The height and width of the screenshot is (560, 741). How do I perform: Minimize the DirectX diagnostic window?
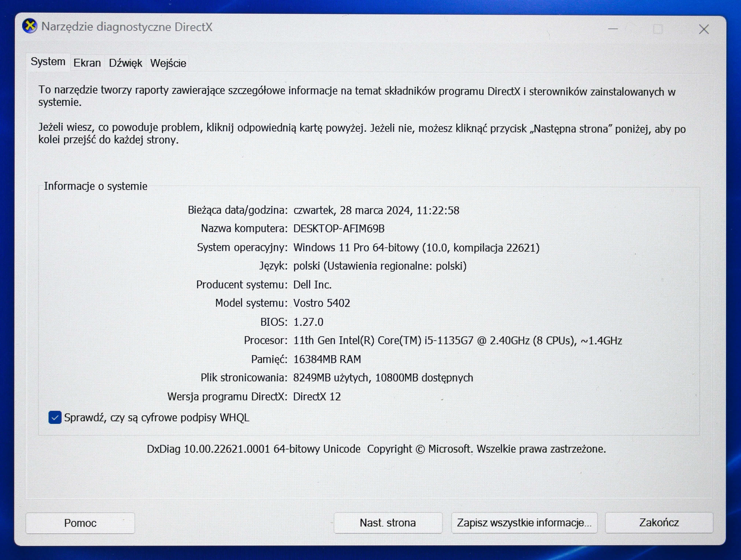pyautogui.click(x=613, y=29)
